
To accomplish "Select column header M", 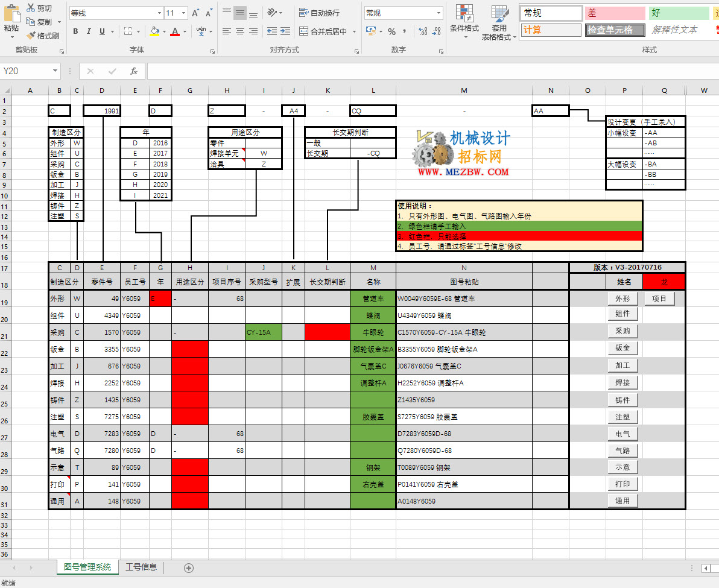I will tap(464, 90).
